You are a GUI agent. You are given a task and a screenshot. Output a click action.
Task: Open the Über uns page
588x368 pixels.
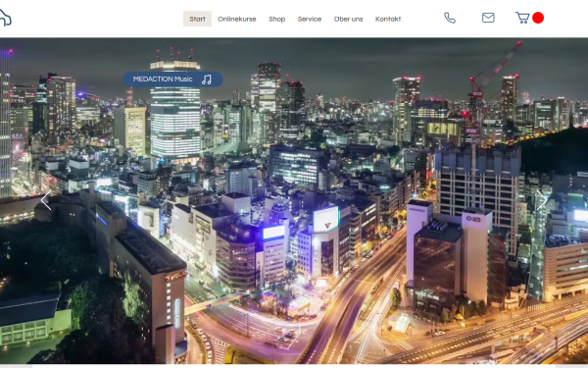coord(348,20)
